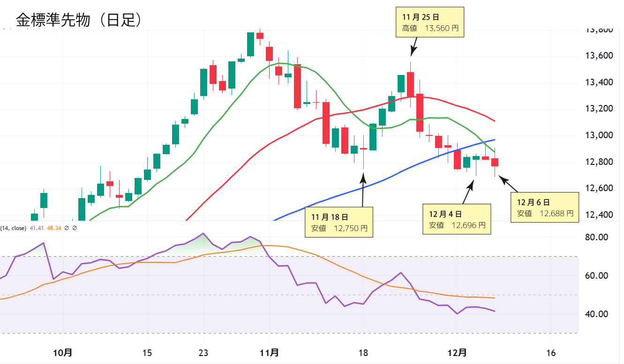Click the arrow pointing to the 11月25日 high
The width and height of the screenshot is (624, 364).
click(x=414, y=46)
